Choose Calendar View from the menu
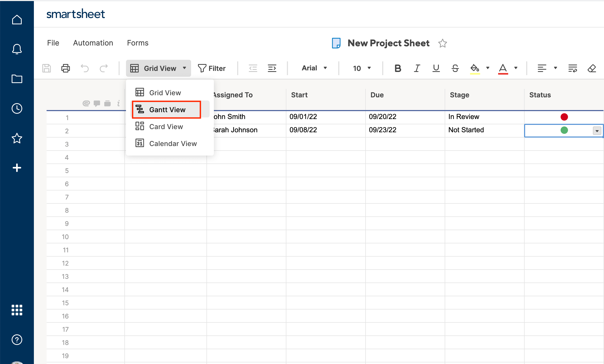Image resolution: width=604 pixels, height=364 pixels. [x=173, y=143]
